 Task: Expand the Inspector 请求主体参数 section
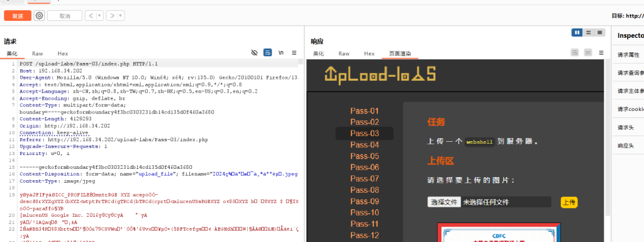(x=628, y=91)
